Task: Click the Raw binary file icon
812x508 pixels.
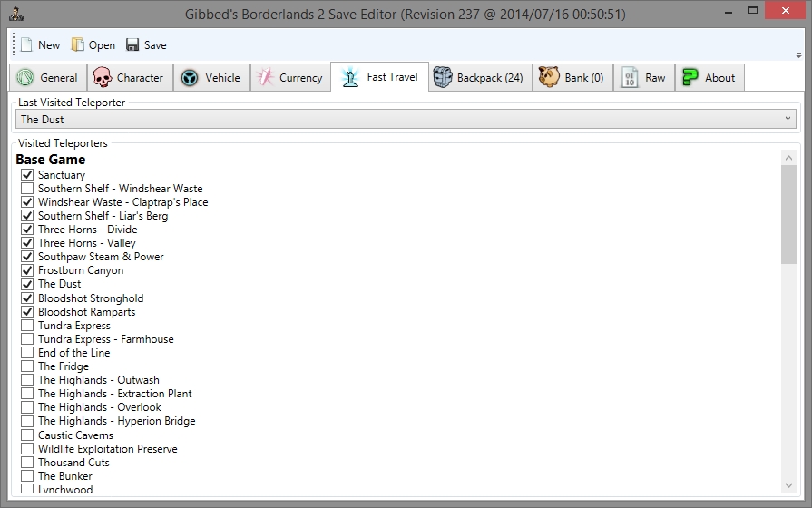Action: coord(630,78)
